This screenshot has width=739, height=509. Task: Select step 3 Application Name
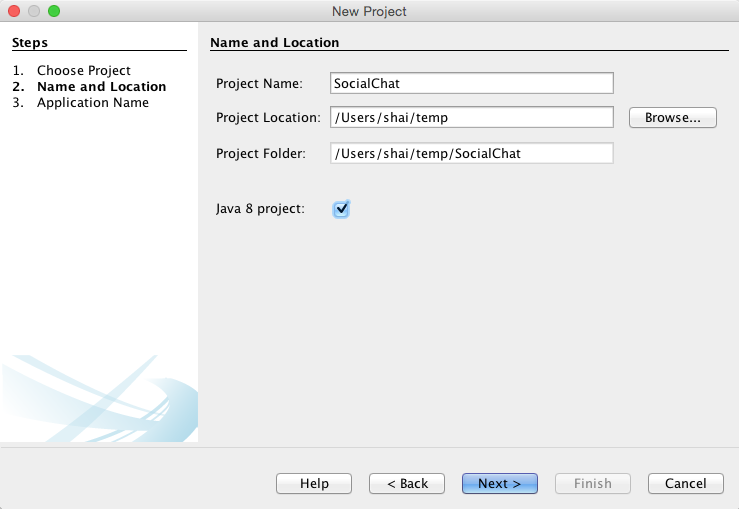pos(92,103)
